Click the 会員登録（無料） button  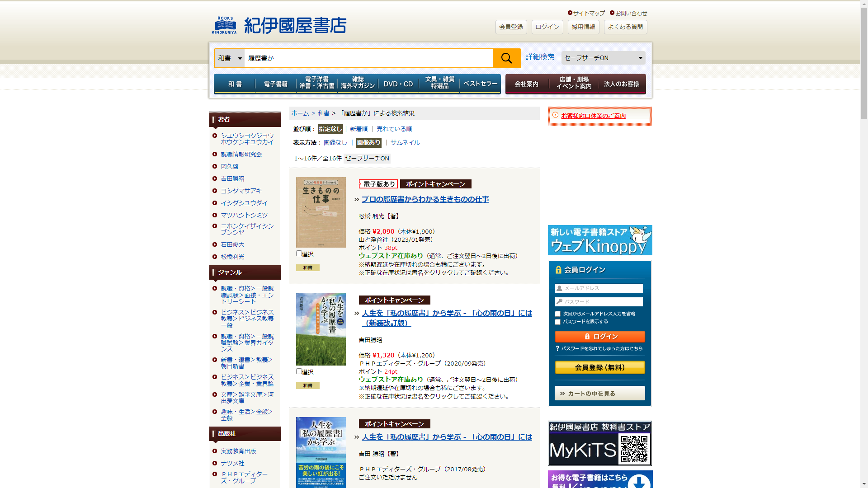(599, 367)
